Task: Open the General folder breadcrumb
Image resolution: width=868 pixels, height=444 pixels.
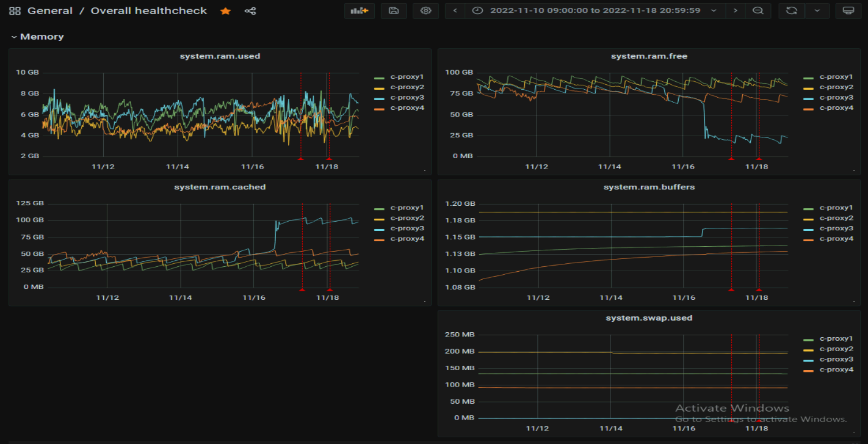Action: click(50, 11)
